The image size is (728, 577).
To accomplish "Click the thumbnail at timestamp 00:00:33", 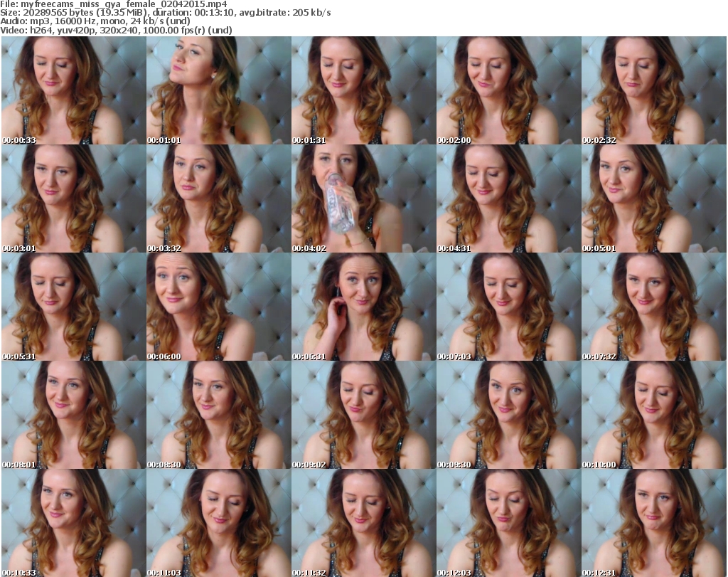I will [x=73, y=90].
